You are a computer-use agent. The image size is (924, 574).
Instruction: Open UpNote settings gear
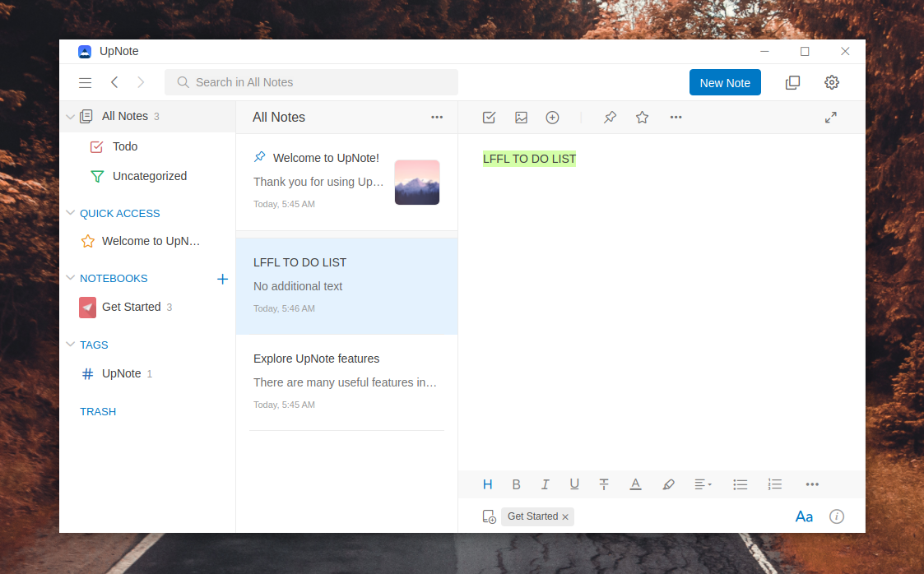tap(831, 82)
